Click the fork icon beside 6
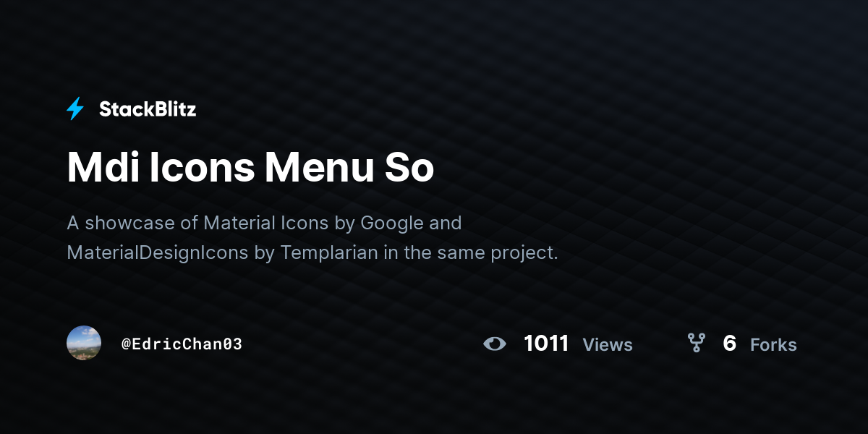868x434 pixels. (696, 343)
